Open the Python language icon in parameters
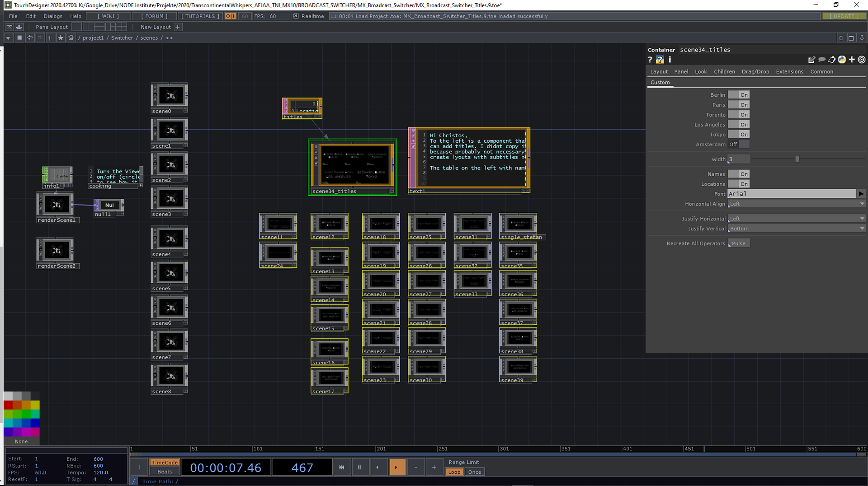868x486 pixels. pos(842,60)
